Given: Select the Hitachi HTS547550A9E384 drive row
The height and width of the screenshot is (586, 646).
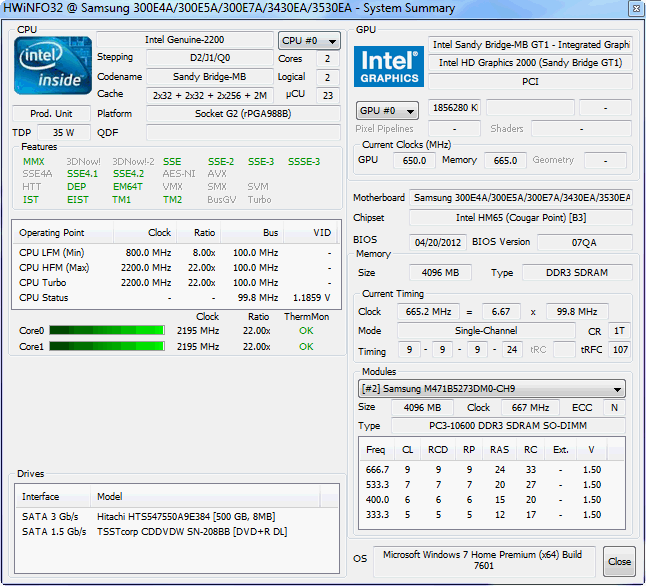Looking at the screenshot, I should pyautogui.click(x=176, y=516).
